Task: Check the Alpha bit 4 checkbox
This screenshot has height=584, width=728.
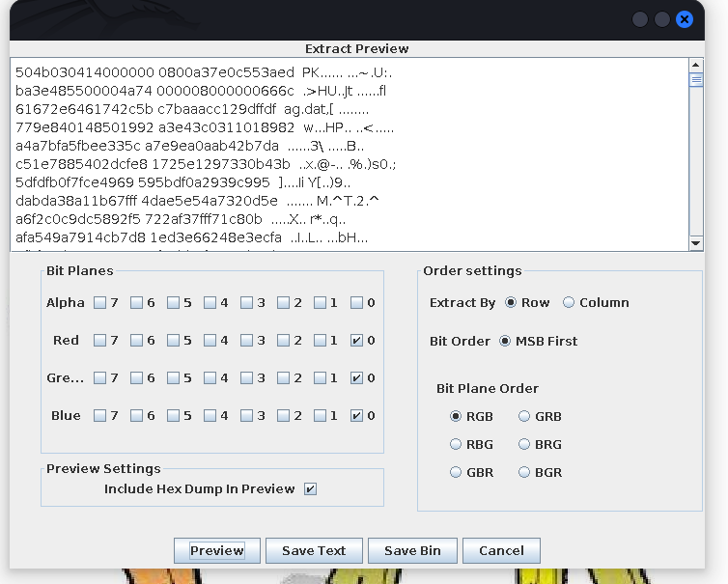Action: (x=210, y=303)
